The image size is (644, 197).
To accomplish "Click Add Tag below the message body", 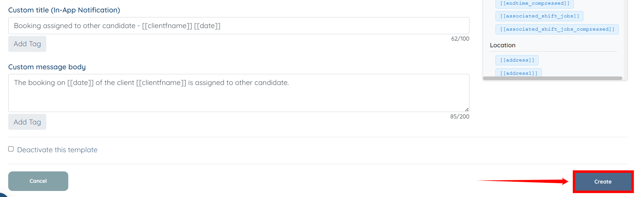I will pyautogui.click(x=27, y=122).
